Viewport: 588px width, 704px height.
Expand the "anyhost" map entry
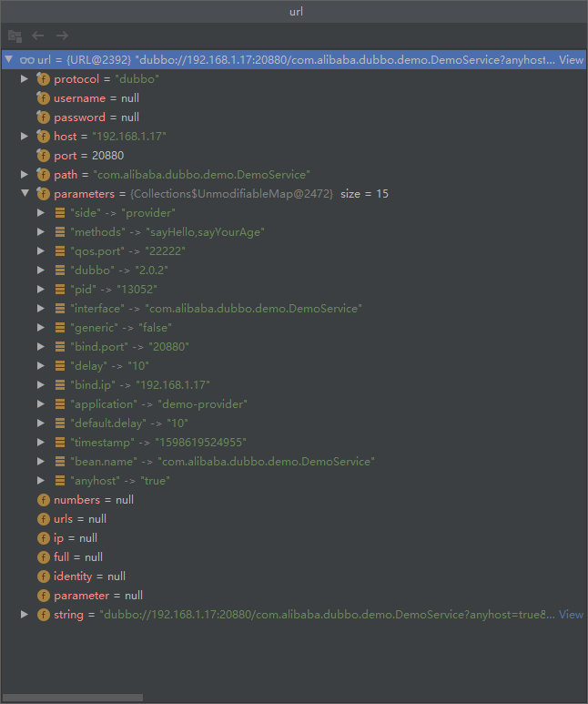point(41,480)
